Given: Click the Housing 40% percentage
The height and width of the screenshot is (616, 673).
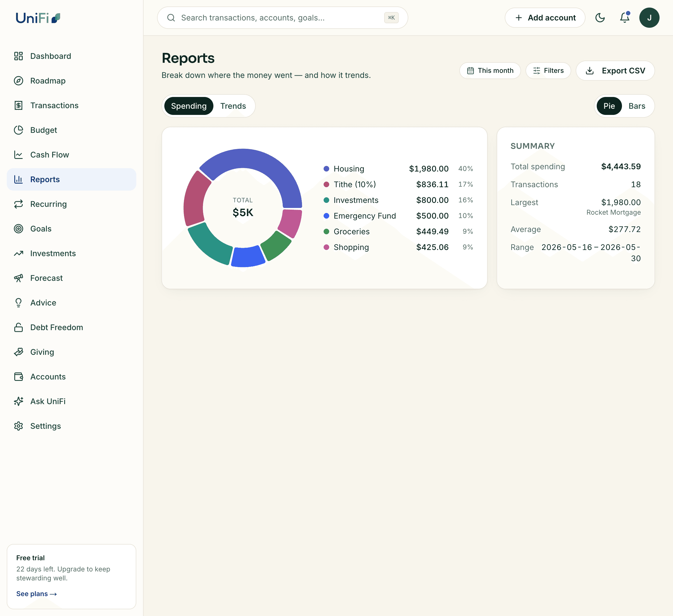Looking at the screenshot, I should coord(465,169).
